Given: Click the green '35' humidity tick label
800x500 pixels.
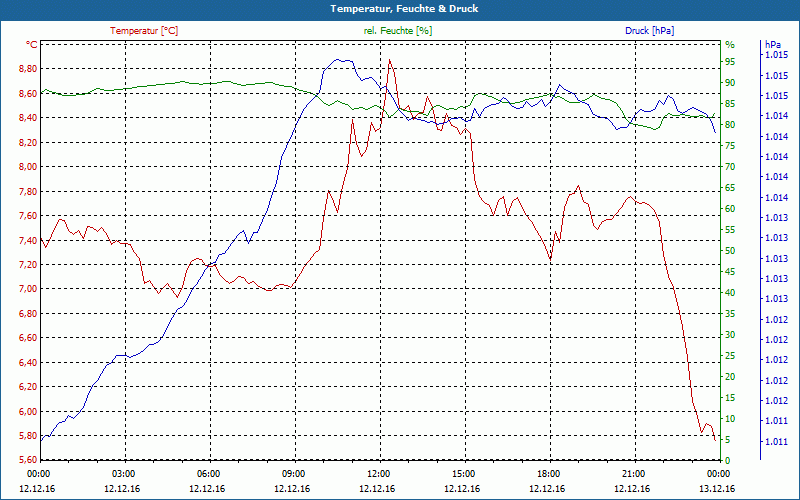Looking at the screenshot, I should tap(730, 314).
